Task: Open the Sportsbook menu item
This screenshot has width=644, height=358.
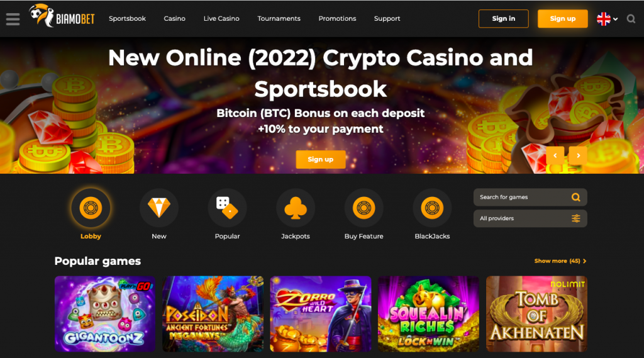Action: pyautogui.click(x=127, y=18)
